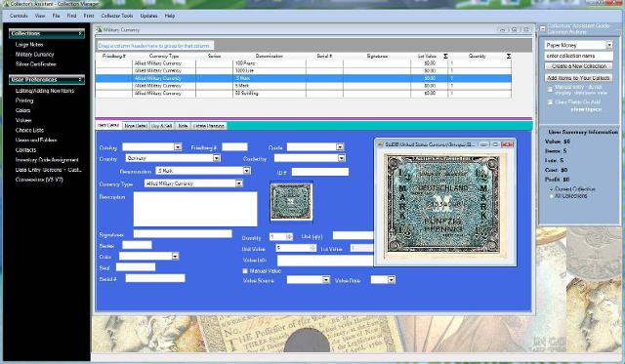
Task: Open the Catalog dropdown
Action: [178, 147]
